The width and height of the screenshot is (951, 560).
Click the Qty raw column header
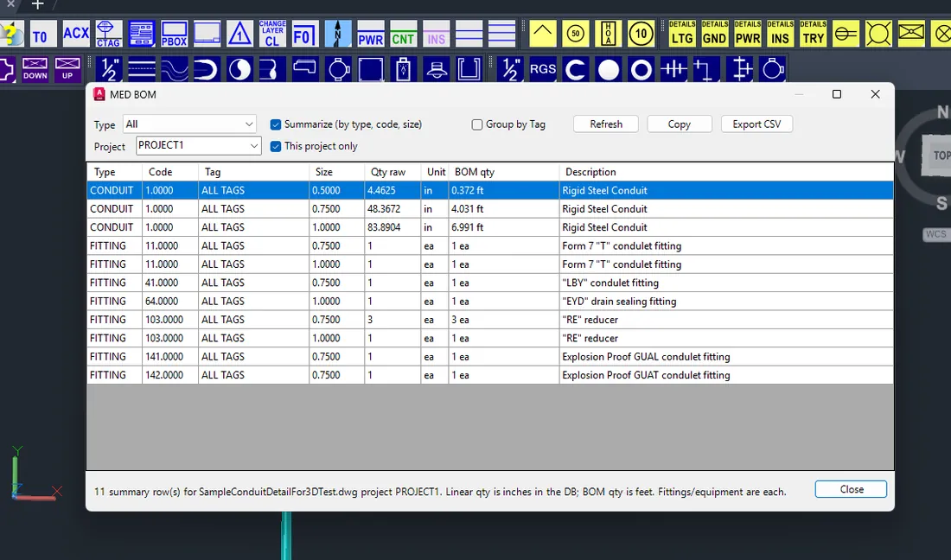pyautogui.click(x=393, y=171)
